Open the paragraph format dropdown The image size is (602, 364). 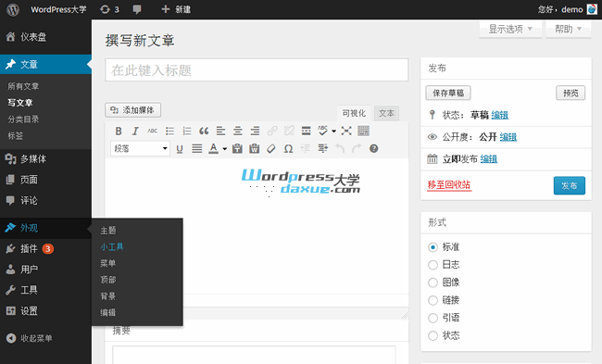(140, 148)
